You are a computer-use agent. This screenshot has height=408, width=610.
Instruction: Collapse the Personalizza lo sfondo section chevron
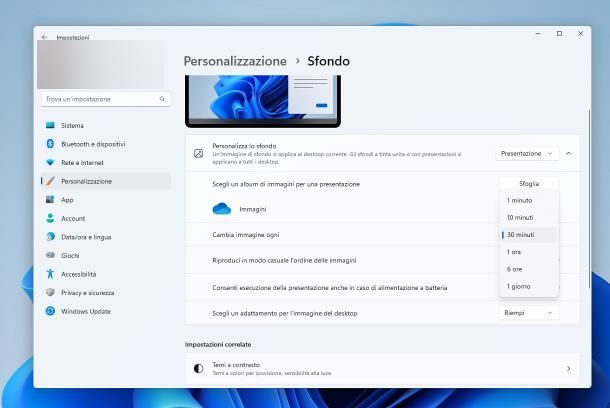point(568,154)
